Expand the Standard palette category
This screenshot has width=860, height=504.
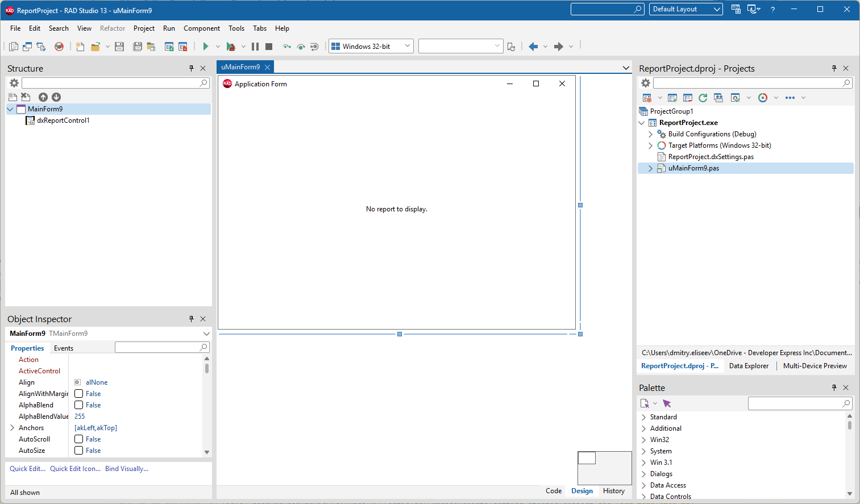coord(644,417)
